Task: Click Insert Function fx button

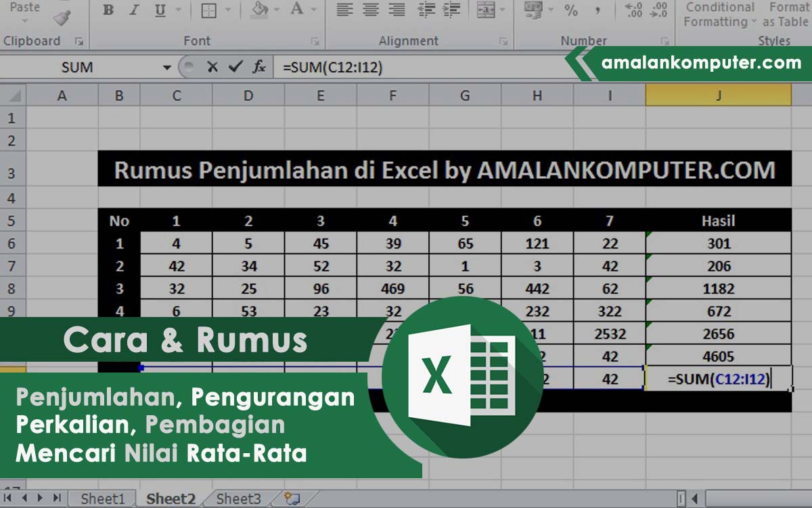Action: 258,66
